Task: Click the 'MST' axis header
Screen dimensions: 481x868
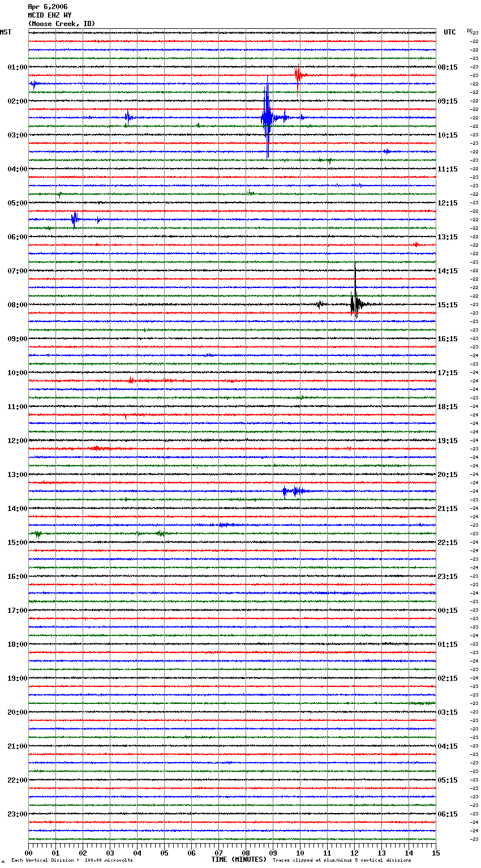Action: pyautogui.click(x=6, y=32)
